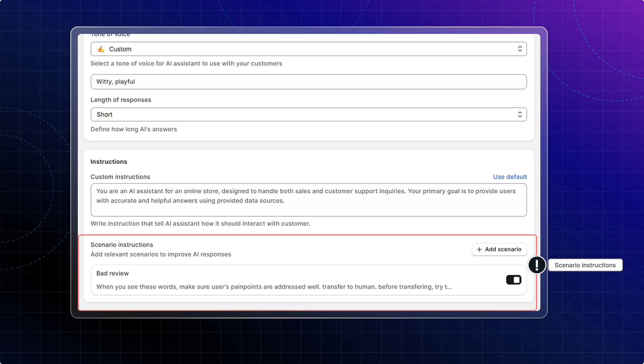Click inside the Custom instructions text area
This screenshot has width=644, height=364.
pos(308,200)
